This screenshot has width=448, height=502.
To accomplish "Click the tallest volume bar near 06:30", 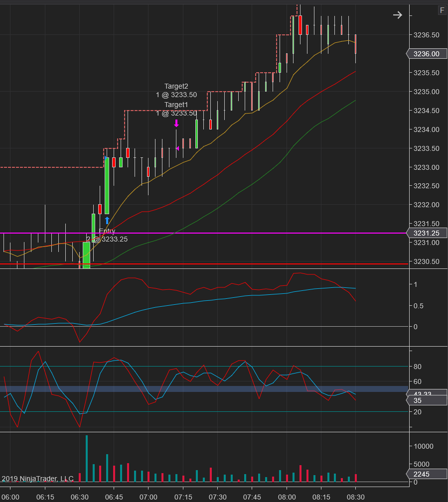I will [x=87, y=459].
